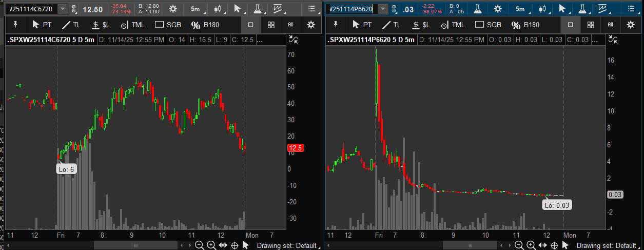The width and height of the screenshot is (644, 250).
Task: Open the 5m timeframe dropdown on right chart
Action: tap(520, 9)
